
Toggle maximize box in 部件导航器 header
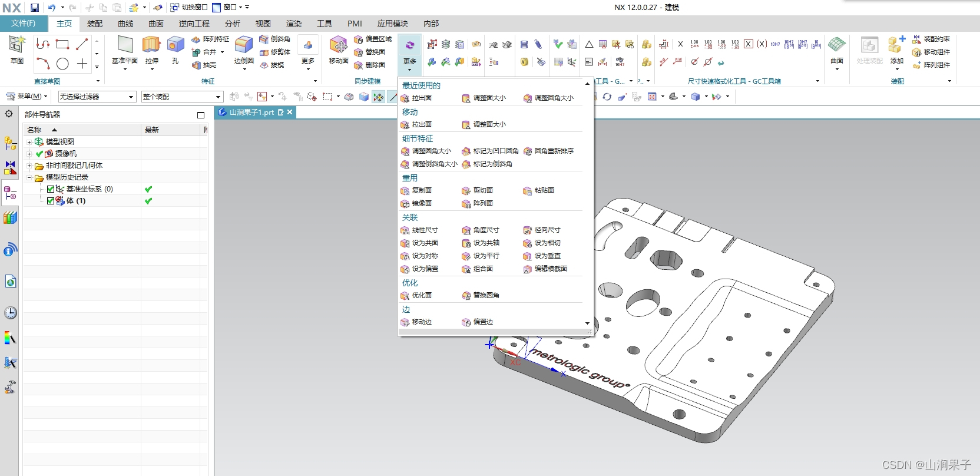pyautogui.click(x=201, y=115)
